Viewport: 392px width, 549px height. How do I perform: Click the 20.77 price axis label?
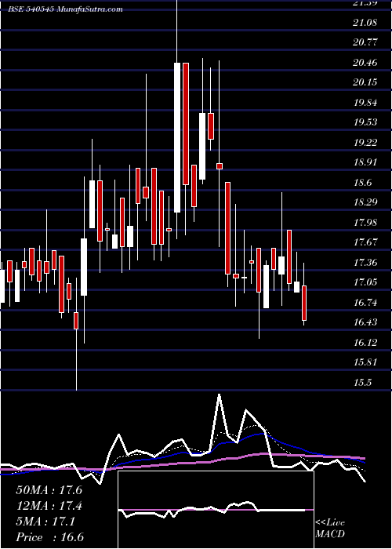click(365, 42)
